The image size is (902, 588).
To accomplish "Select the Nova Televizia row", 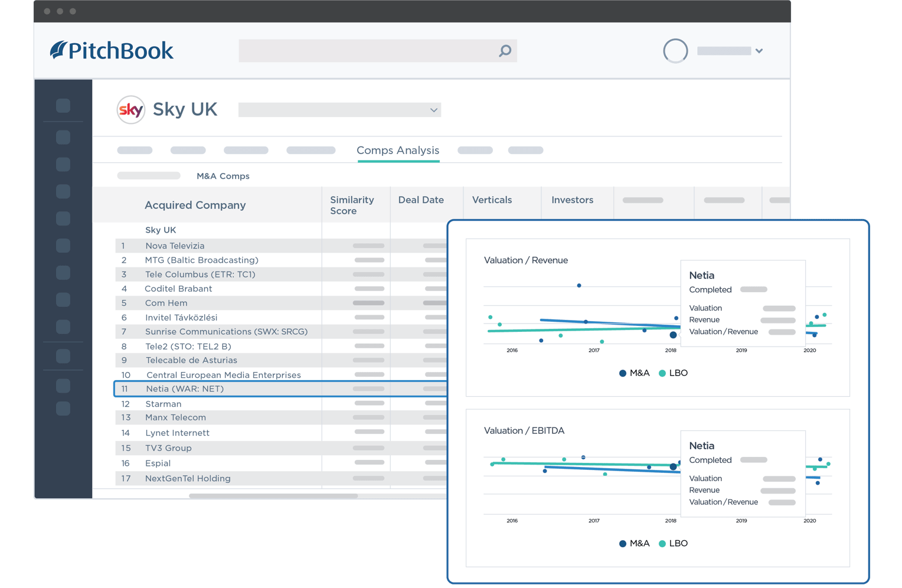I will tap(281, 246).
